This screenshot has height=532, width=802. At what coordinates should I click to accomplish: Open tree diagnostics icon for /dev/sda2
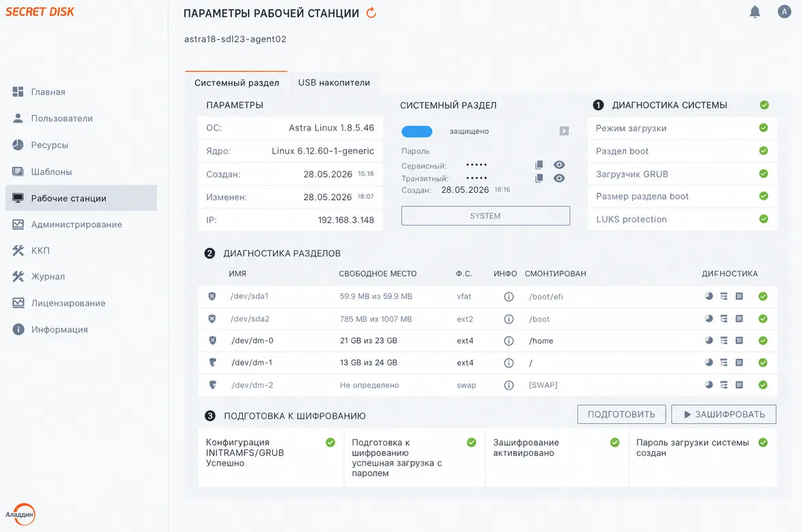(724, 319)
